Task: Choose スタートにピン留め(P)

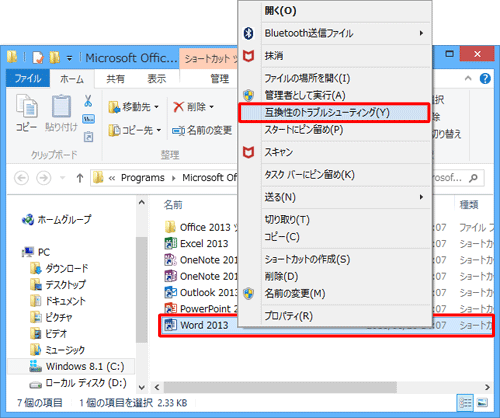Action: coord(335,129)
